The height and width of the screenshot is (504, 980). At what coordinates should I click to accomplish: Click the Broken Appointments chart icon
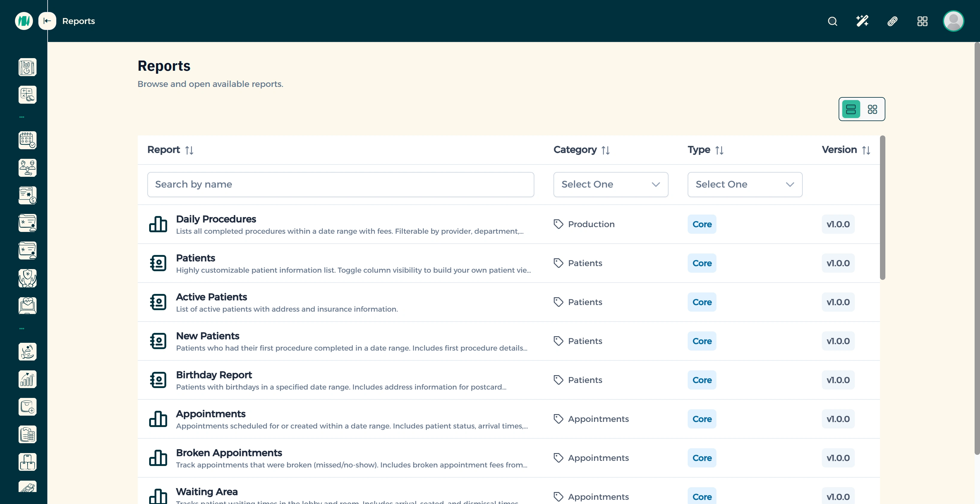click(158, 458)
